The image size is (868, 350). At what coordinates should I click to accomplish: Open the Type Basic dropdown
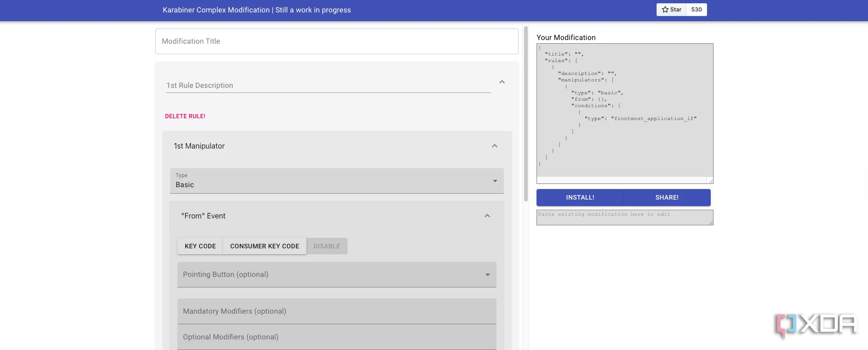pyautogui.click(x=337, y=181)
